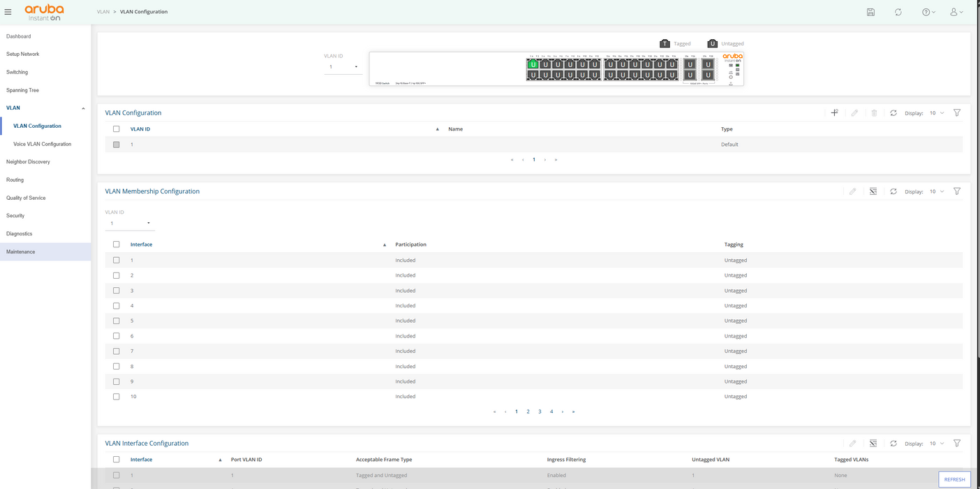Click the Default type cell for VLAN 1
The height and width of the screenshot is (489, 980).
[x=729, y=145]
